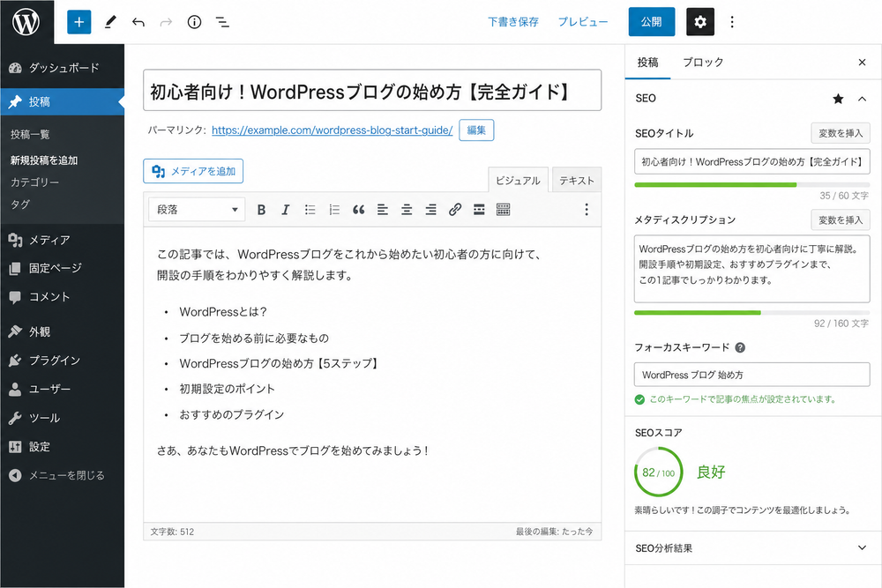The height and width of the screenshot is (588, 882).
Task: Click the SEOタイトル input field
Action: (752, 161)
